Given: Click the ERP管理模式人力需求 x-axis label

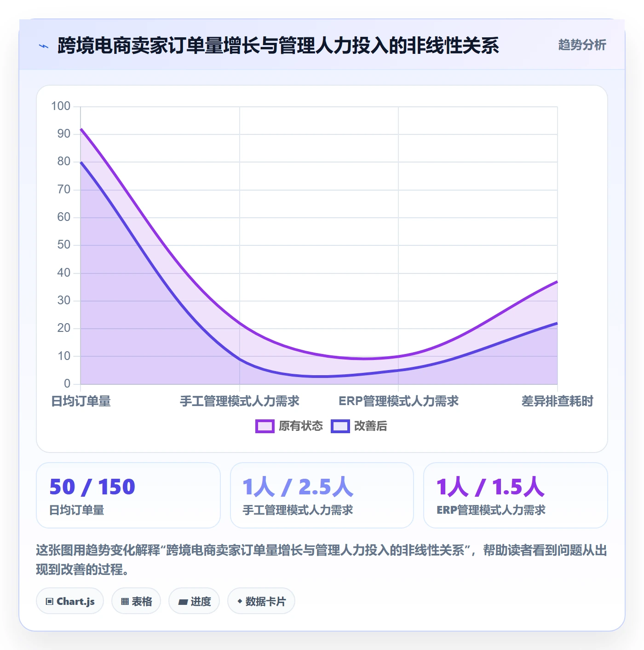Looking at the screenshot, I should [399, 401].
